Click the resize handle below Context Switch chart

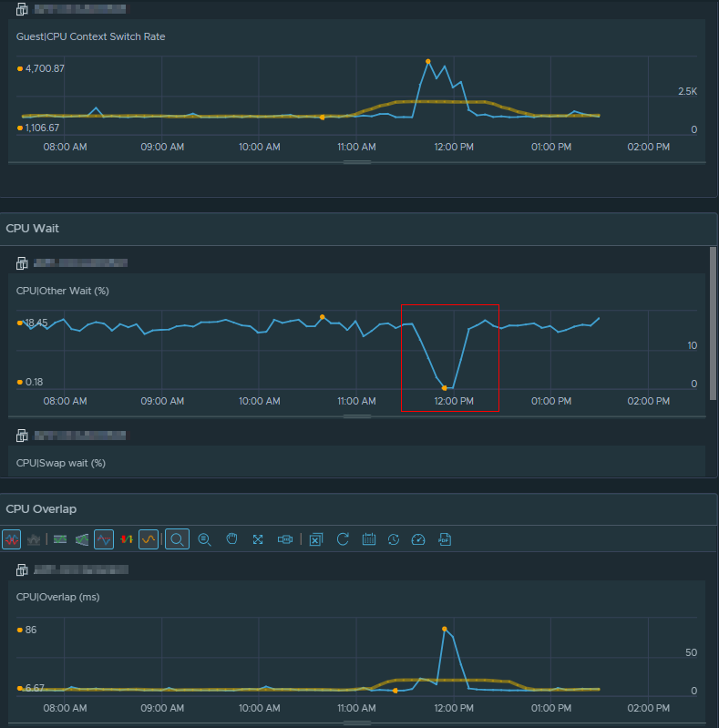[356, 162]
